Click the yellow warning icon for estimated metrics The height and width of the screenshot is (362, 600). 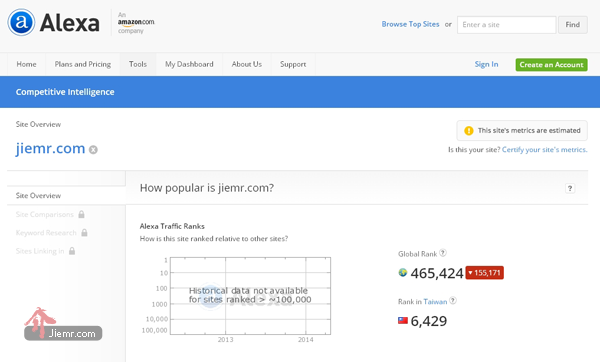468,130
